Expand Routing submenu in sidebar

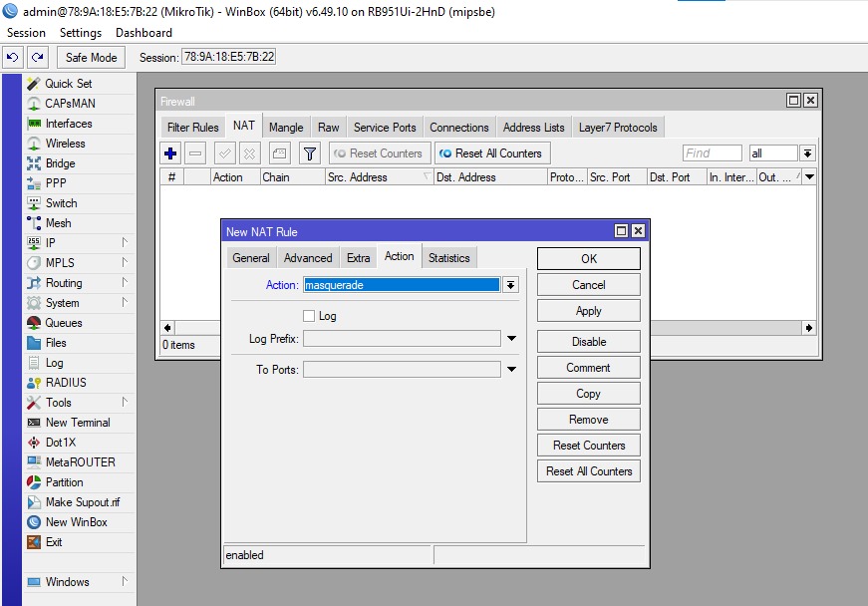[125, 282]
